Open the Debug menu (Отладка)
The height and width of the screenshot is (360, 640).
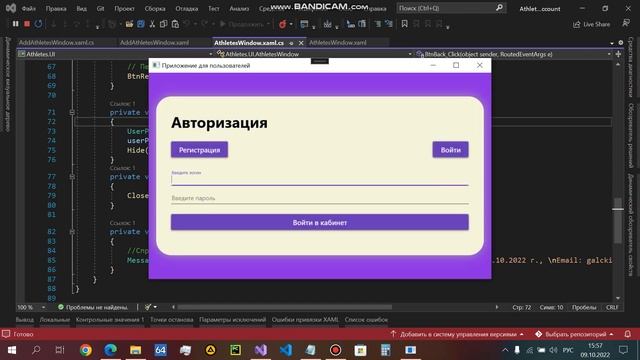187,8
